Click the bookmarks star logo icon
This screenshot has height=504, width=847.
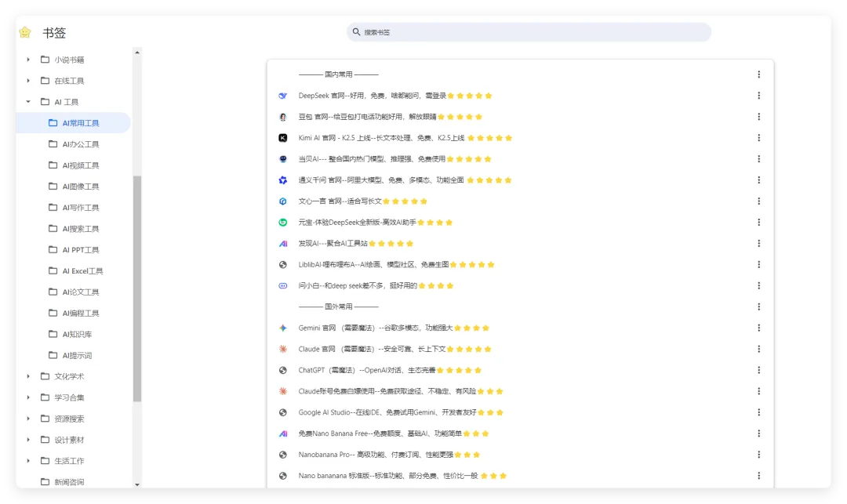click(25, 32)
